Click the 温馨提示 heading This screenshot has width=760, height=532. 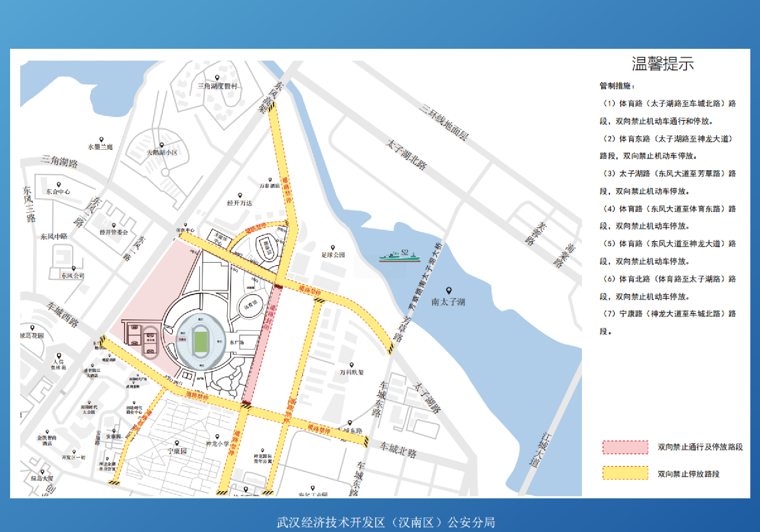[x=662, y=64]
